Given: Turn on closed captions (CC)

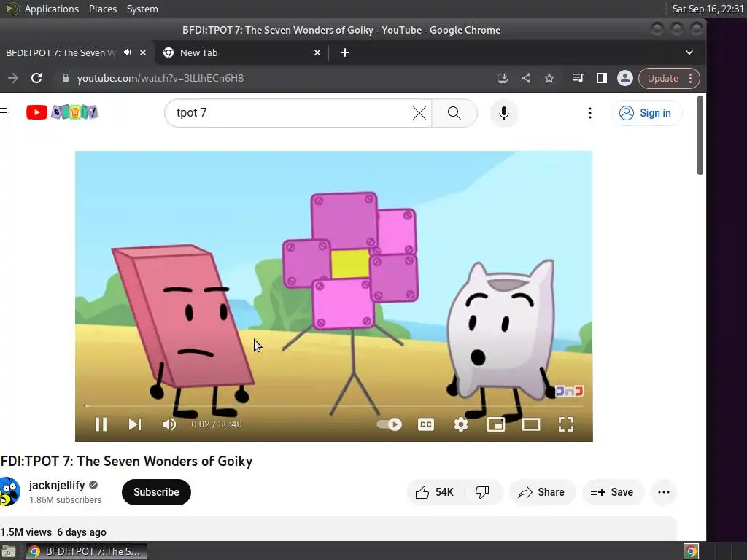Looking at the screenshot, I should (x=425, y=424).
